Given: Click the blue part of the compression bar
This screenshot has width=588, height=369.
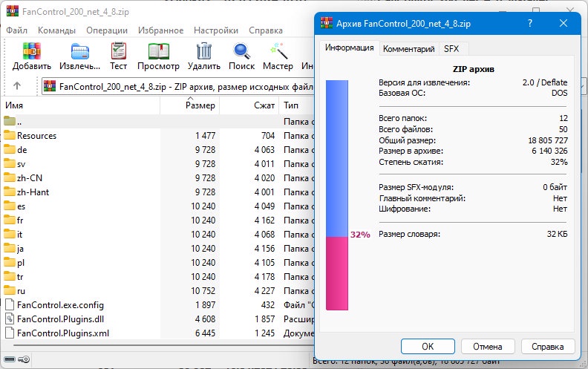Looking at the screenshot, I should coord(337,158).
